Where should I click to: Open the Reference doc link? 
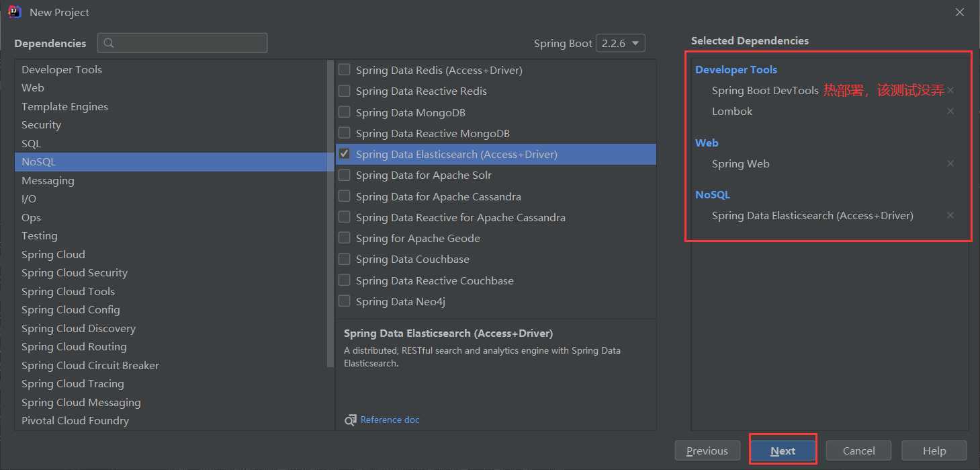[x=390, y=420]
